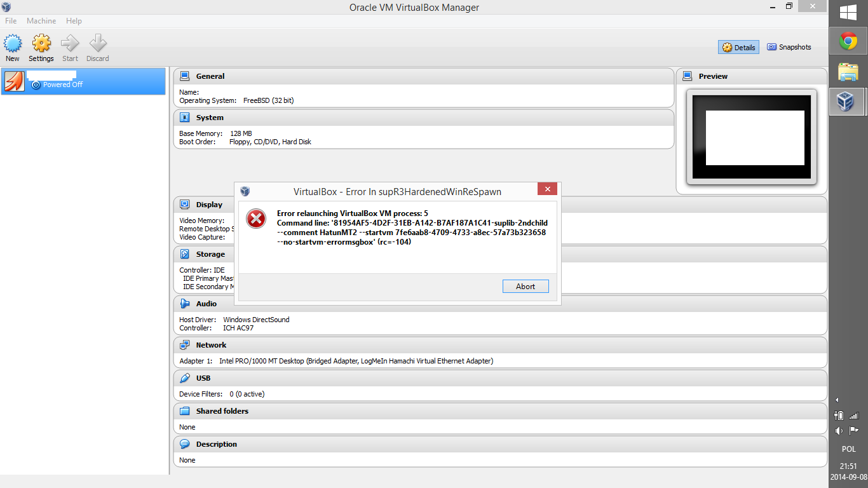Click the volume speaker tray icon
Image resolution: width=868 pixels, height=488 pixels.
(x=839, y=430)
